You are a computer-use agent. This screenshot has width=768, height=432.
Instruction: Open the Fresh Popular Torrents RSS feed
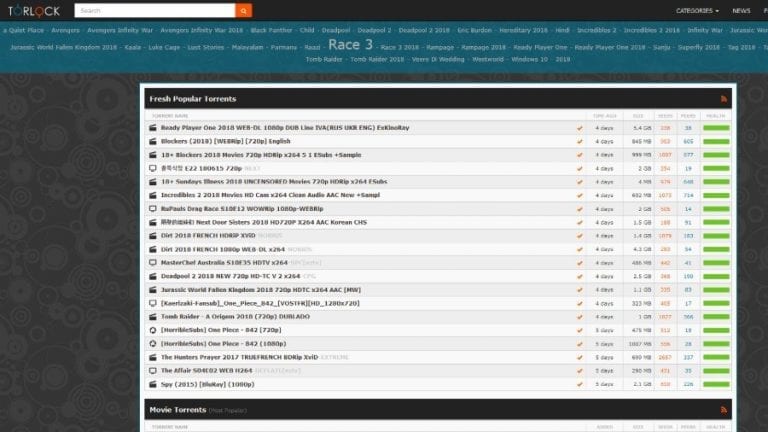click(723, 100)
